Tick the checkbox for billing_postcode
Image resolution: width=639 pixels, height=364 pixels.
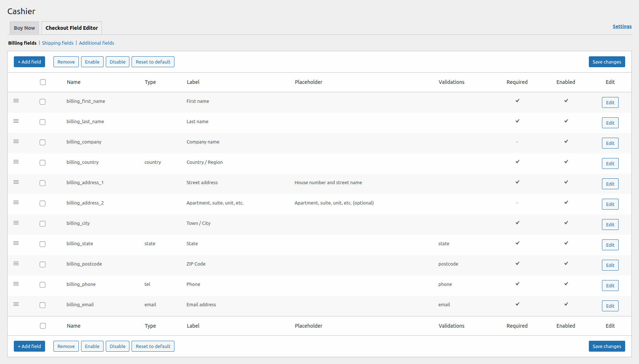click(x=43, y=264)
